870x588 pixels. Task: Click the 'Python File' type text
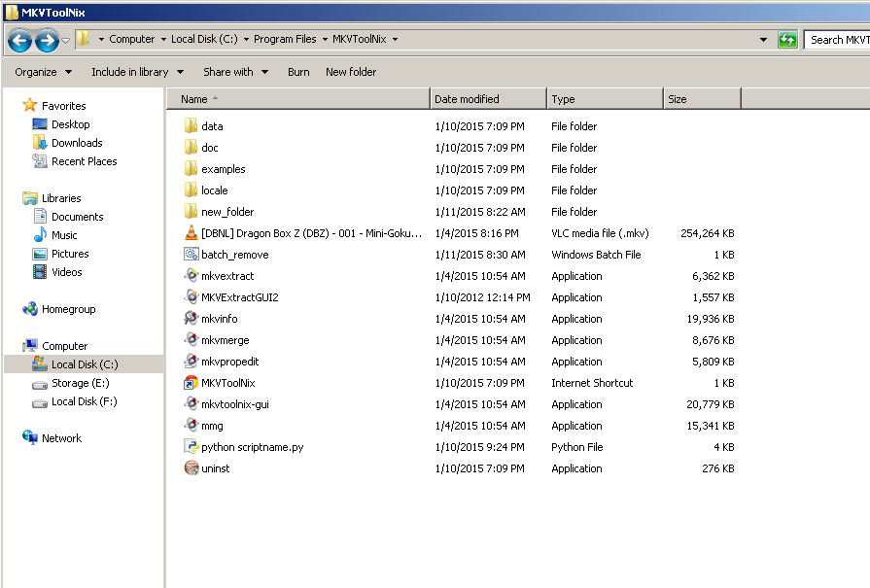coord(577,447)
